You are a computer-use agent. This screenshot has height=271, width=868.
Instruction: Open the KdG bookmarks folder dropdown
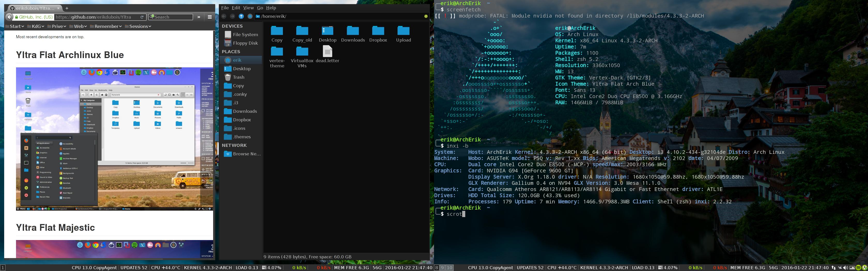click(x=36, y=26)
